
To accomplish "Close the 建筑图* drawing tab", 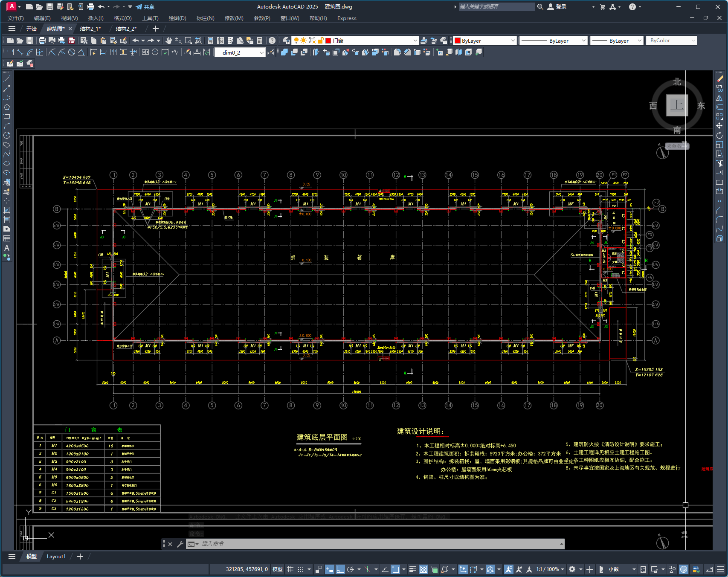I will 70,29.
